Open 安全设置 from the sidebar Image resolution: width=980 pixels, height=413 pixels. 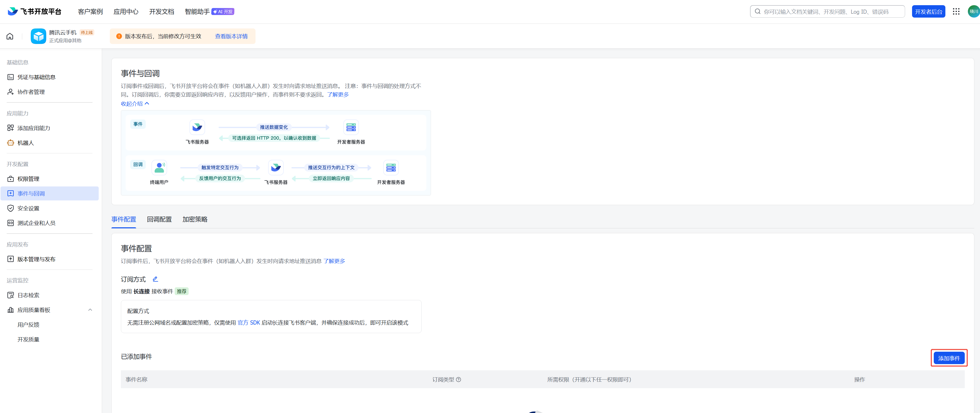click(28, 208)
